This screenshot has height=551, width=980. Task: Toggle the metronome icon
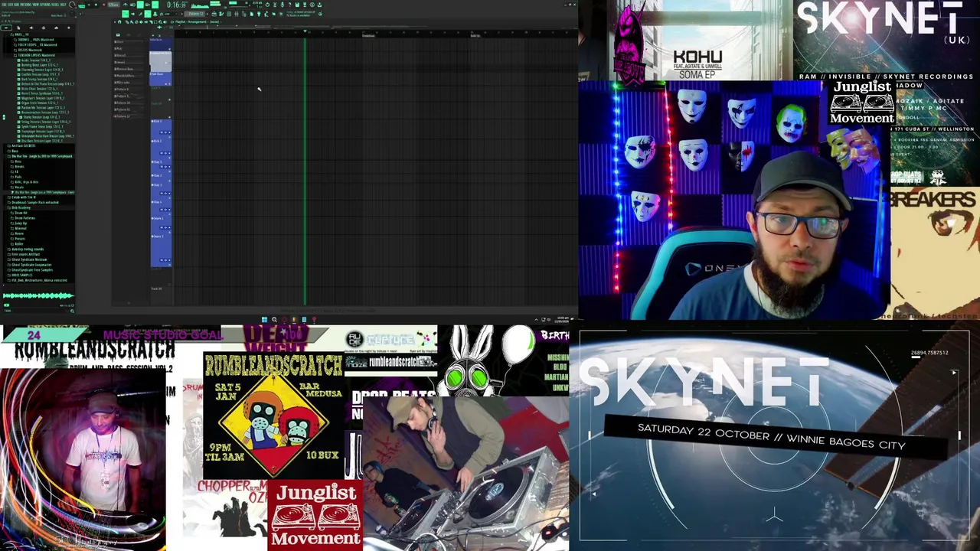[126, 5]
